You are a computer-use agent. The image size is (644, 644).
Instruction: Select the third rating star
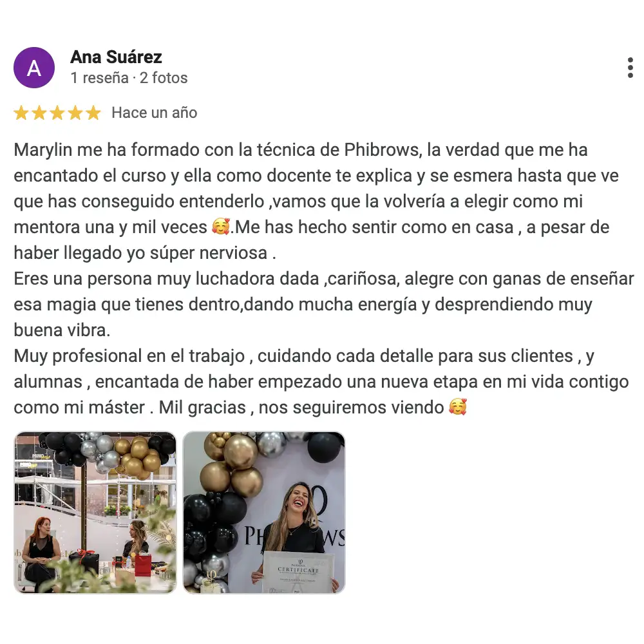(57, 113)
